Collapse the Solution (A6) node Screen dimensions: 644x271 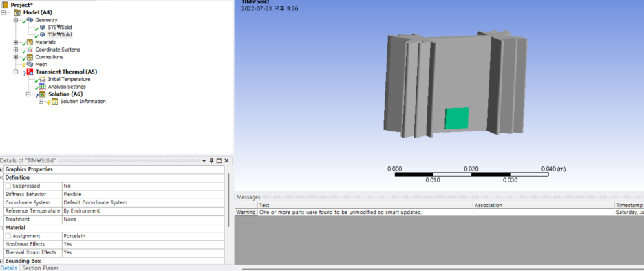point(28,94)
